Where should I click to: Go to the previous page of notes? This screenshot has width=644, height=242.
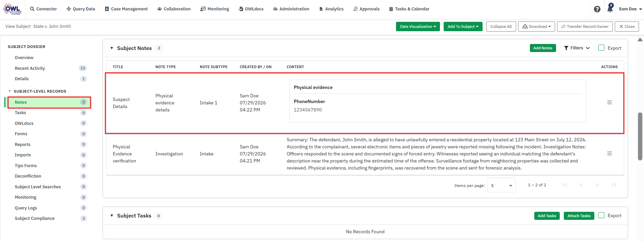pyautogui.click(x=581, y=185)
